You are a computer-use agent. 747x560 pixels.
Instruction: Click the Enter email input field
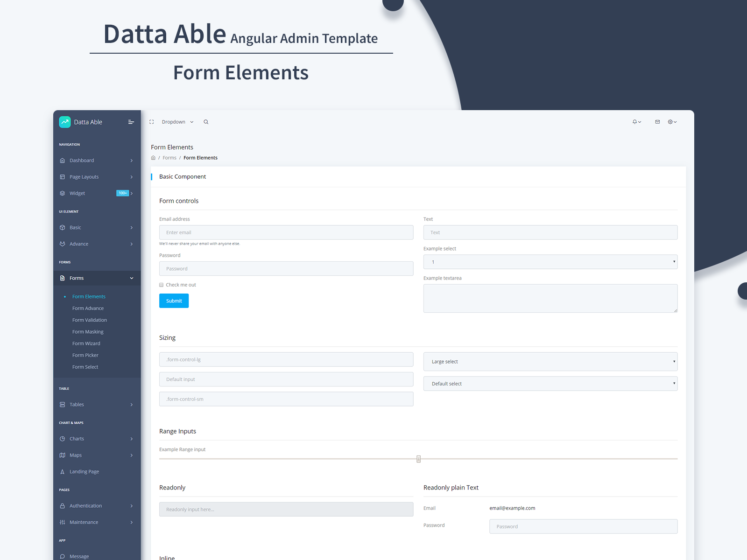[286, 232]
